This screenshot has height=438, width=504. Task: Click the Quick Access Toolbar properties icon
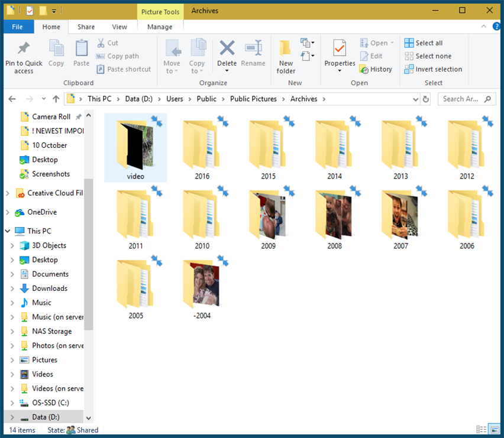[x=30, y=11]
